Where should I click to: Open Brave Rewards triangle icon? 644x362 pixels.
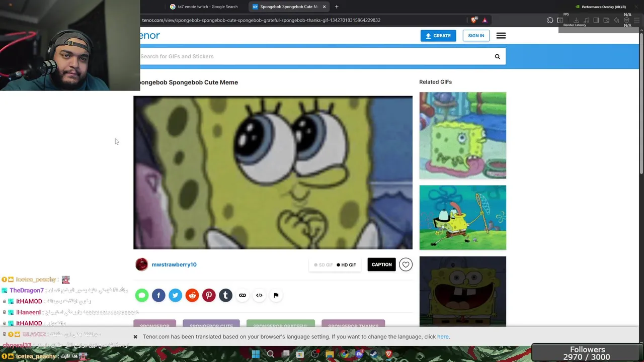pos(485,20)
